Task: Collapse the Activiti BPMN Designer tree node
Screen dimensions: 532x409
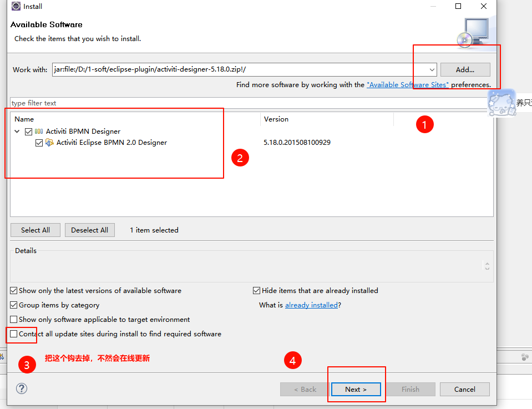Action: [x=17, y=132]
